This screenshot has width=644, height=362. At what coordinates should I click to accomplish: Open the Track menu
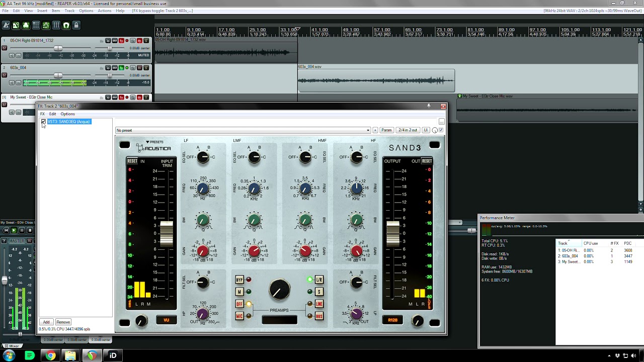coord(69,11)
